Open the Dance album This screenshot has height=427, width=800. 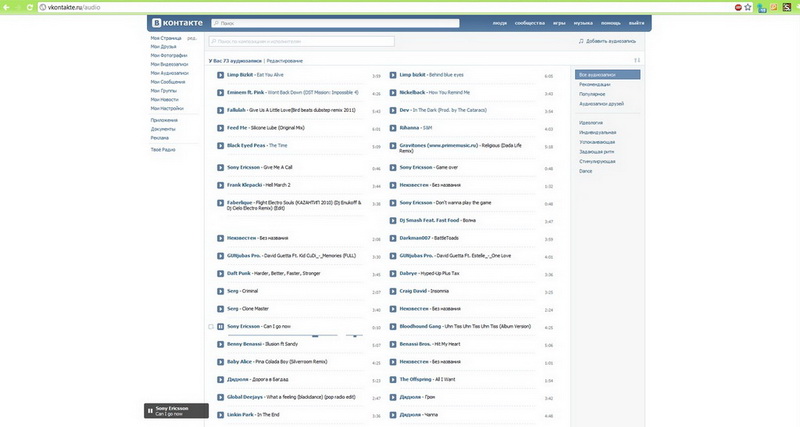point(586,171)
